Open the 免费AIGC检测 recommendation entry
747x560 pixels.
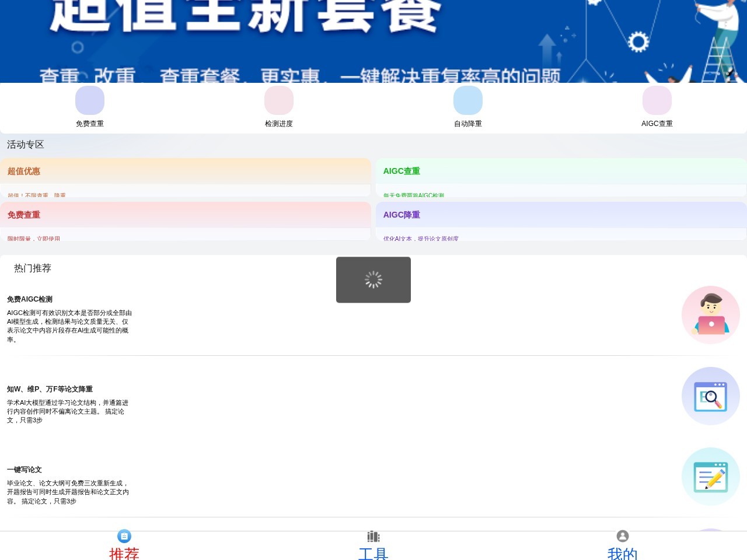click(70, 318)
